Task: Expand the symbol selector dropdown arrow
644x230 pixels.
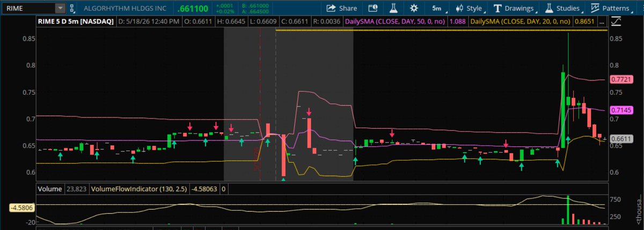Action: click(60, 8)
